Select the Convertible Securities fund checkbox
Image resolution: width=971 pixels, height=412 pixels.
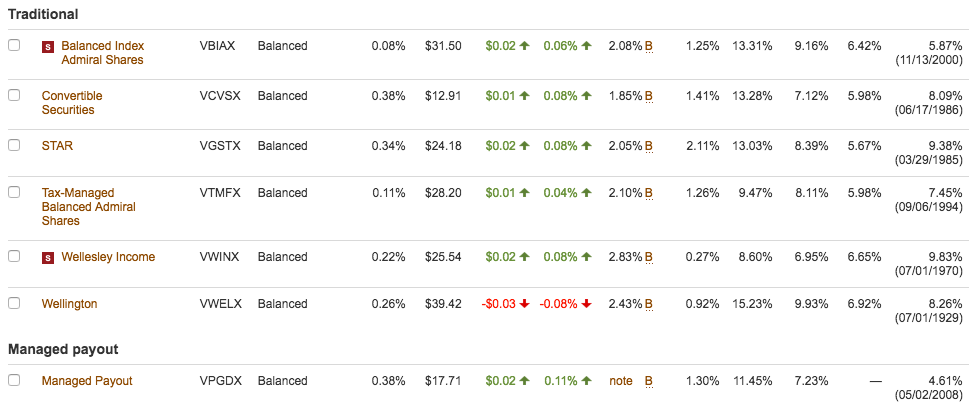tap(14, 95)
